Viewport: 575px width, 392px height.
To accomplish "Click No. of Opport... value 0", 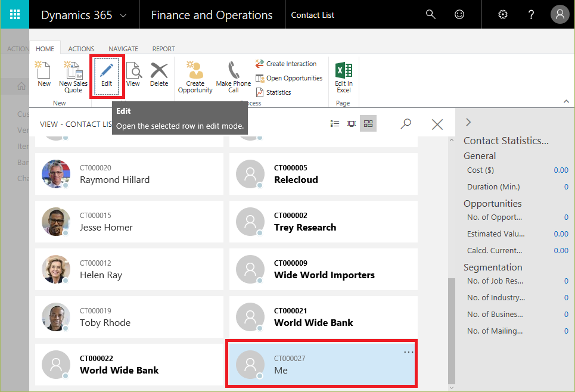I will click(x=566, y=217).
